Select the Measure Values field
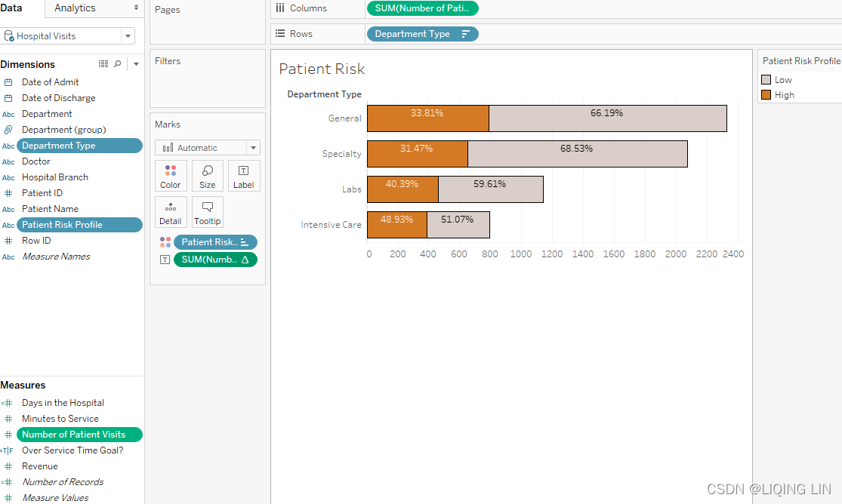This screenshot has height=504, width=842. tap(55, 498)
